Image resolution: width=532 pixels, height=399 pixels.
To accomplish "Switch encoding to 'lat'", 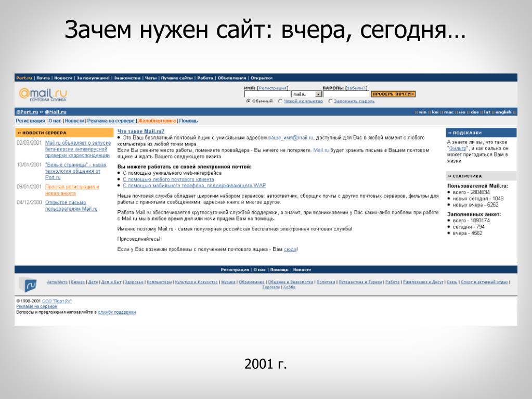I will click(487, 112).
